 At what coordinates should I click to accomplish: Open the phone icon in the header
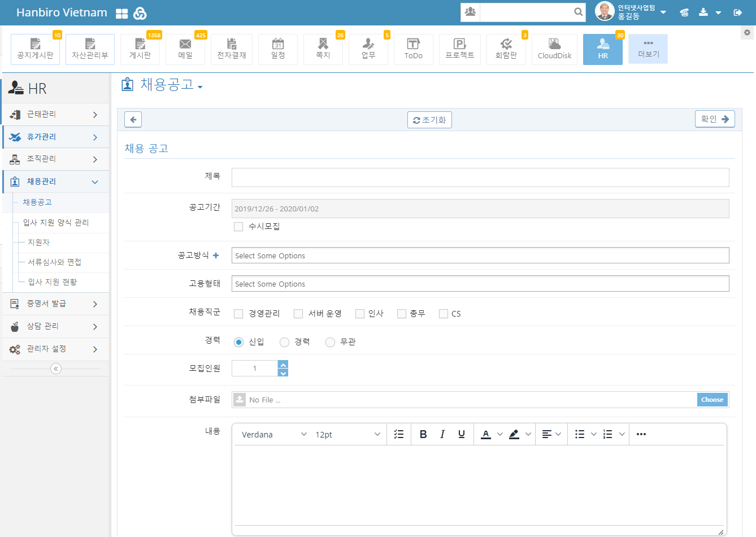[684, 12]
